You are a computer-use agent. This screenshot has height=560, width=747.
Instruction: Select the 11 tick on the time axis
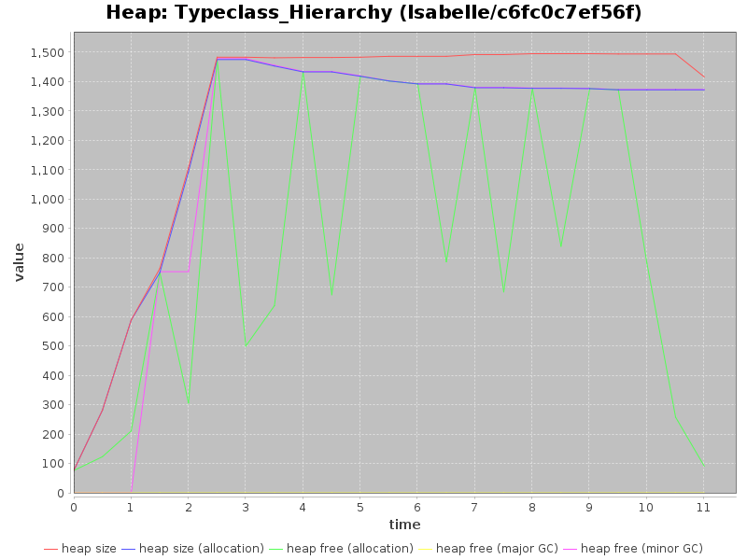[704, 507]
